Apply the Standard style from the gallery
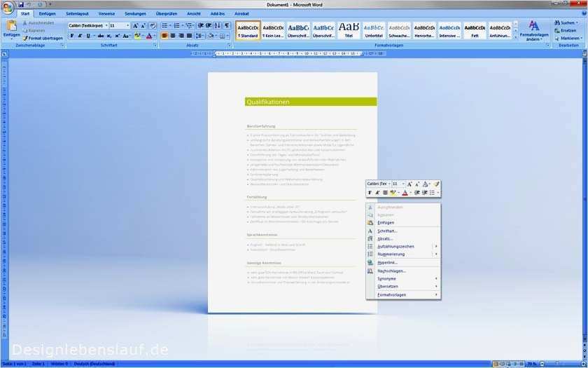 click(x=248, y=30)
